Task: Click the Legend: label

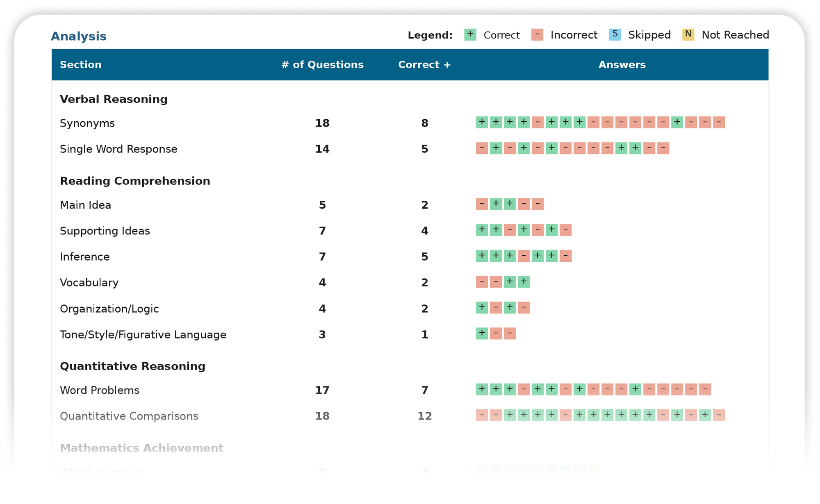Action: pos(430,35)
